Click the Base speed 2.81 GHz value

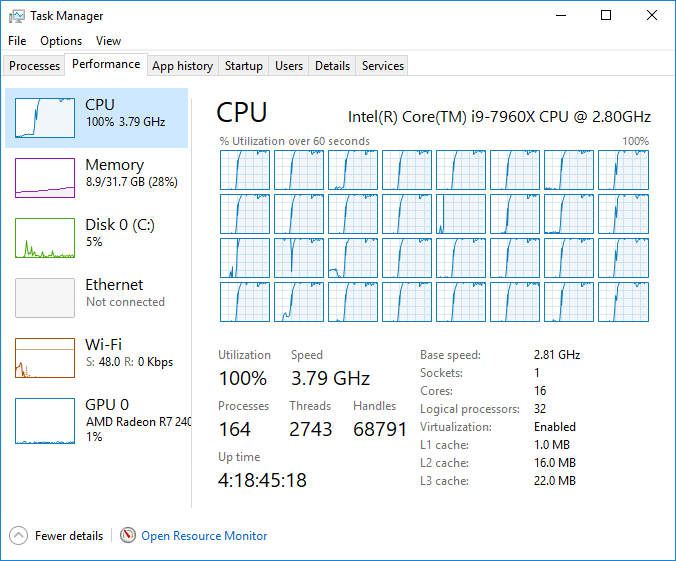point(557,355)
